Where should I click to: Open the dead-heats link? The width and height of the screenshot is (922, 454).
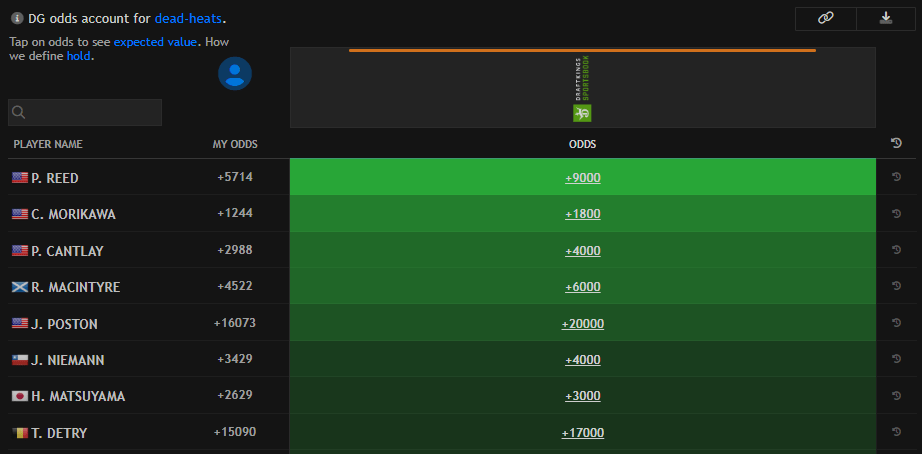coord(188,18)
